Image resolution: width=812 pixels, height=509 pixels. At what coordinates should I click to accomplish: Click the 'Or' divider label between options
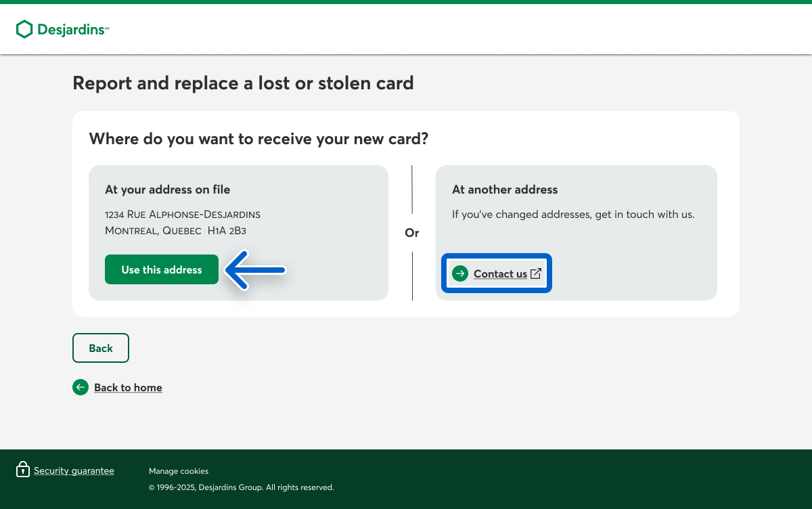point(412,233)
